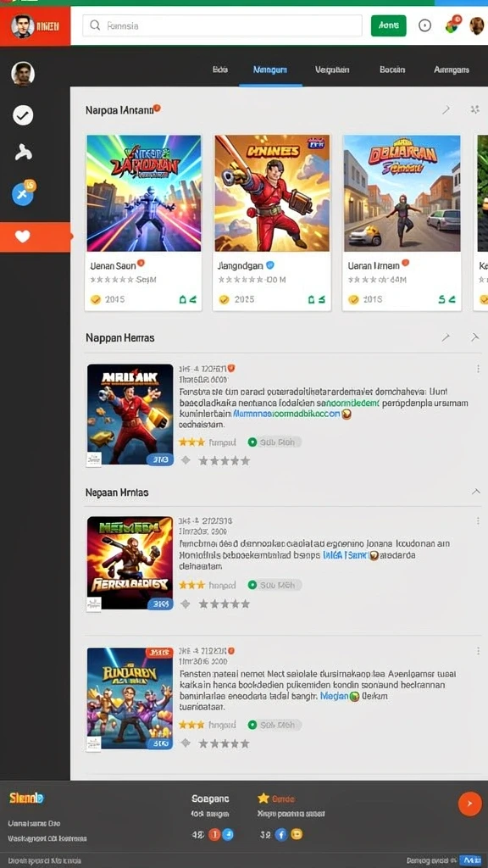Open the sidebar user avatar

tap(23, 74)
